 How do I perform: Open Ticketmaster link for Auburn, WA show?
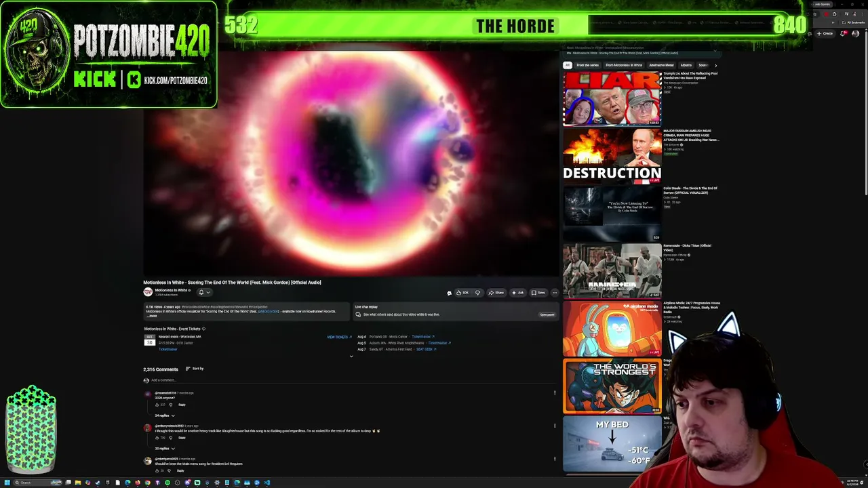pyautogui.click(x=439, y=343)
